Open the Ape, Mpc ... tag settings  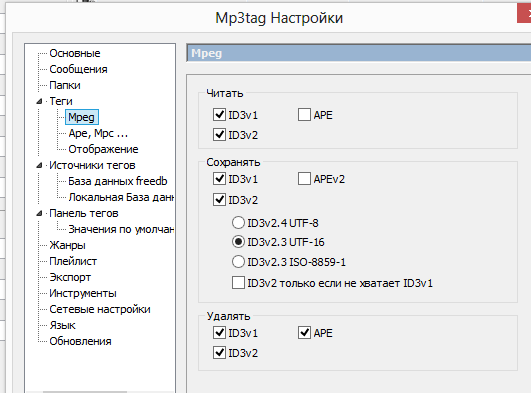pos(98,133)
